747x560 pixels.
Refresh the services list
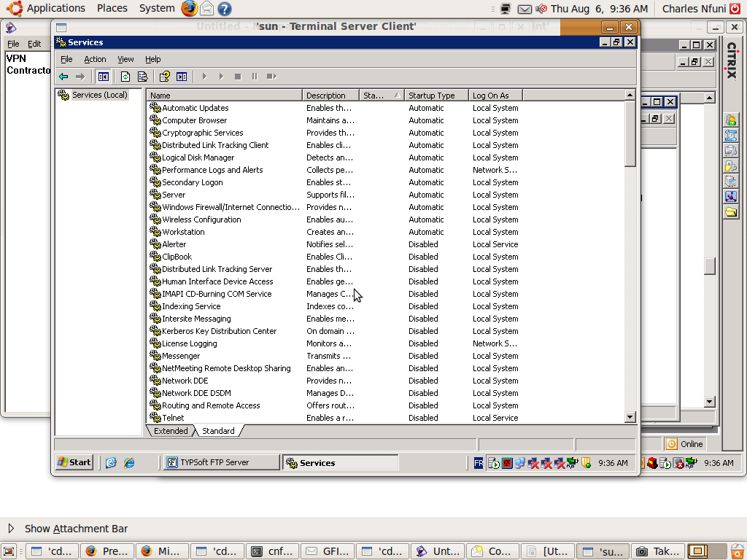click(x=125, y=76)
